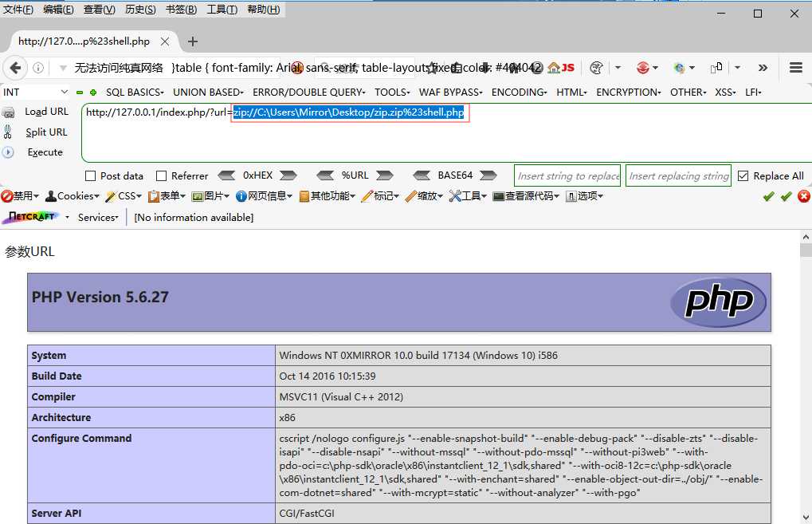The width and height of the screenshot is (812, 524).
Task: Click the colorful globe extension icon
Action: (679, 68)
